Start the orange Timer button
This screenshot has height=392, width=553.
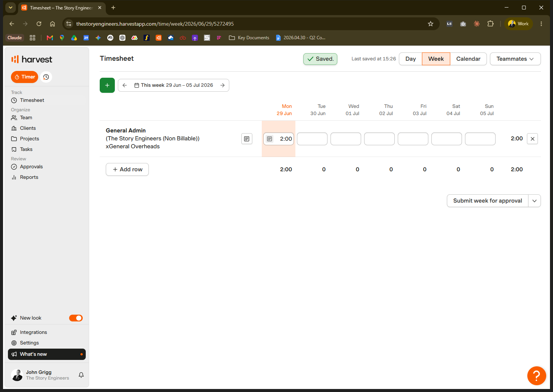tap(25, 77)
